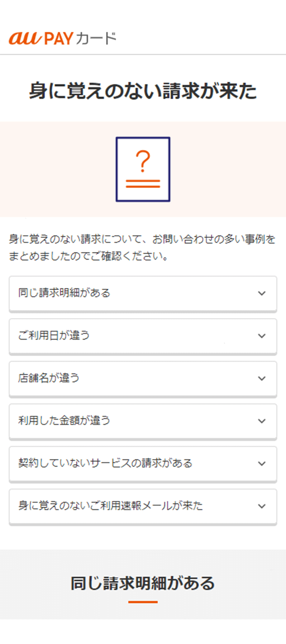Click the intro text about お問い合わせの多い事例
This screenshot has width=286, height=644.
tap(142, 248)
